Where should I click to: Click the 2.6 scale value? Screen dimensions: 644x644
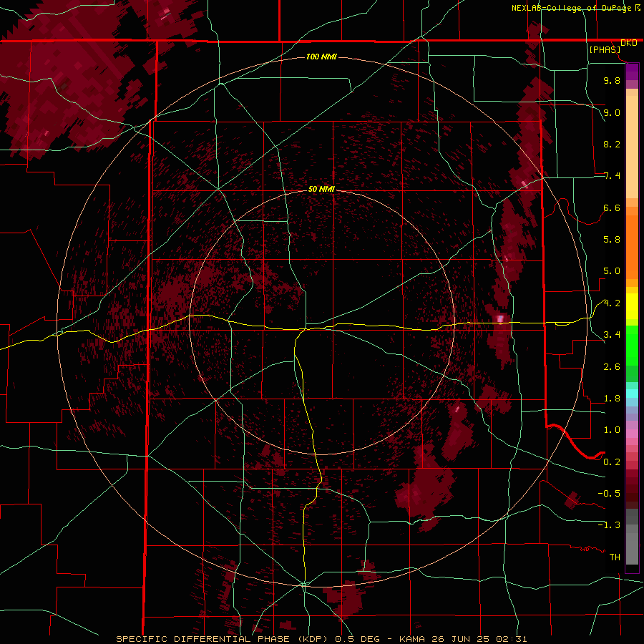(612, 367)
